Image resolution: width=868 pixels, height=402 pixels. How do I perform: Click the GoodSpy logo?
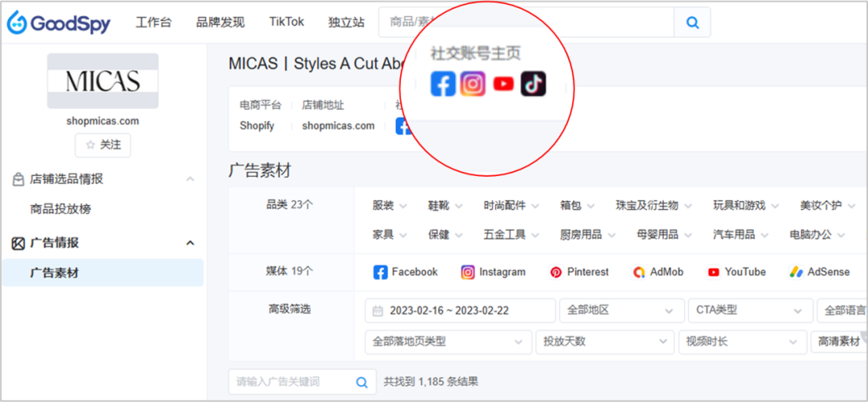[x=59, y=23]
